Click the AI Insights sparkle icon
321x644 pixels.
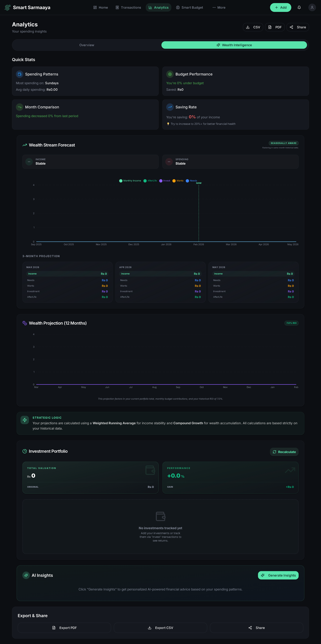point(26,575)
